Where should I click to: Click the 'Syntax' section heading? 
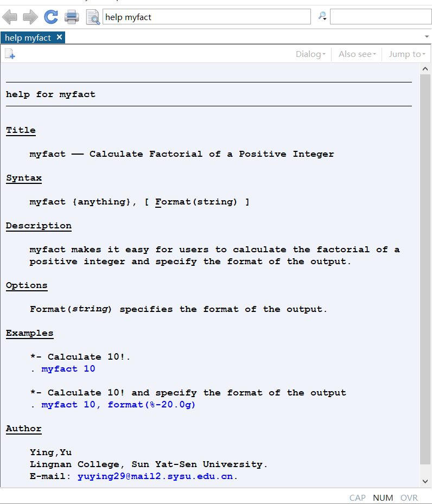click(x=24, y=178)
